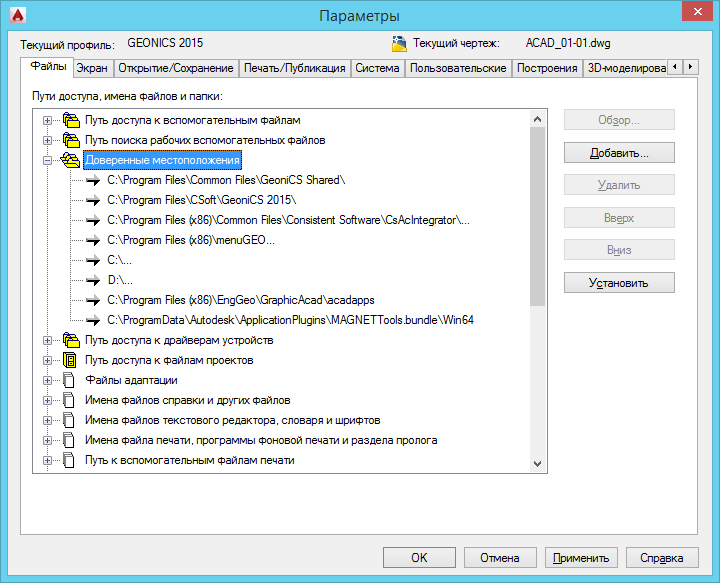
Task: Click arrow icon beside 'GeoniCS Shared' path
Action: coord(93,180)
